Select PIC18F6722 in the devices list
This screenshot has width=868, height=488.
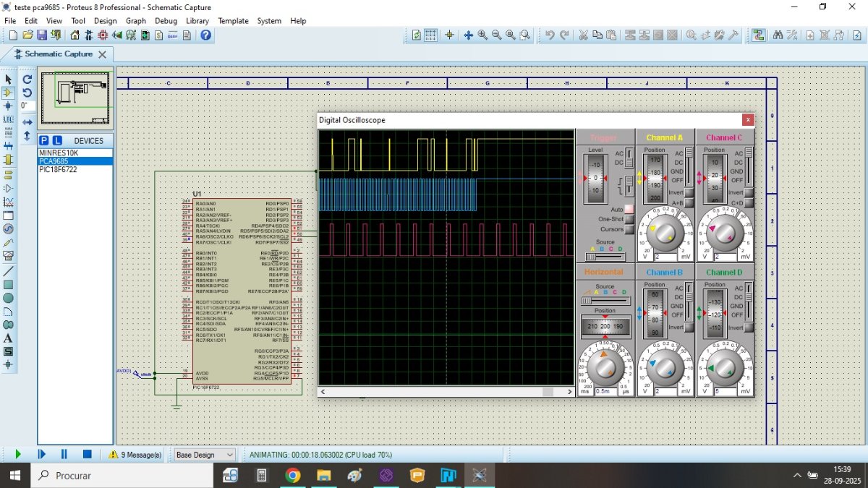point(58,169)
